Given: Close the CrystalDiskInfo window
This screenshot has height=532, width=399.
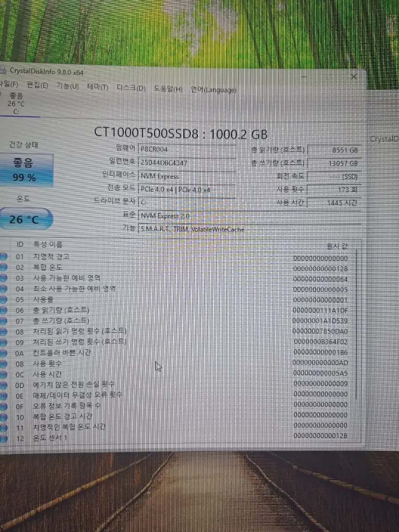Looking at the screenshot, I should pyautogui.click(x=353, y=77).
